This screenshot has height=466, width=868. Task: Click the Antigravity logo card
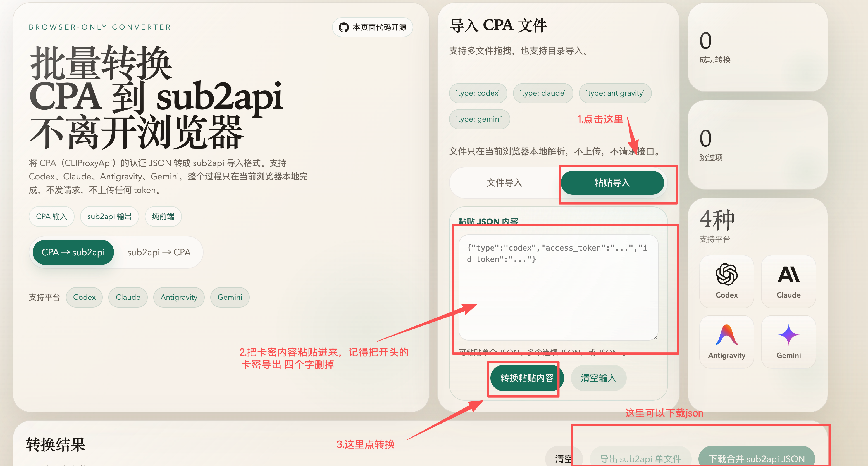point(726,342)
